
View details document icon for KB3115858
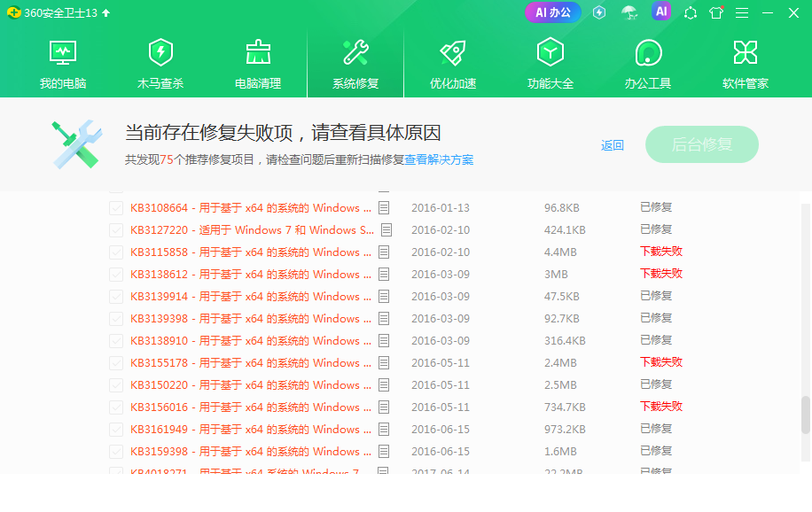[384, 252]
